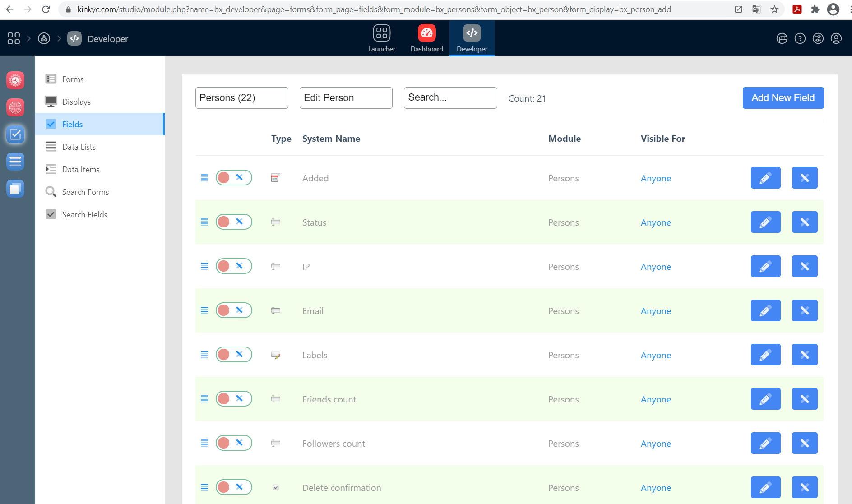Click the Add New Field button
852x504 pixels.
[783, 98]
